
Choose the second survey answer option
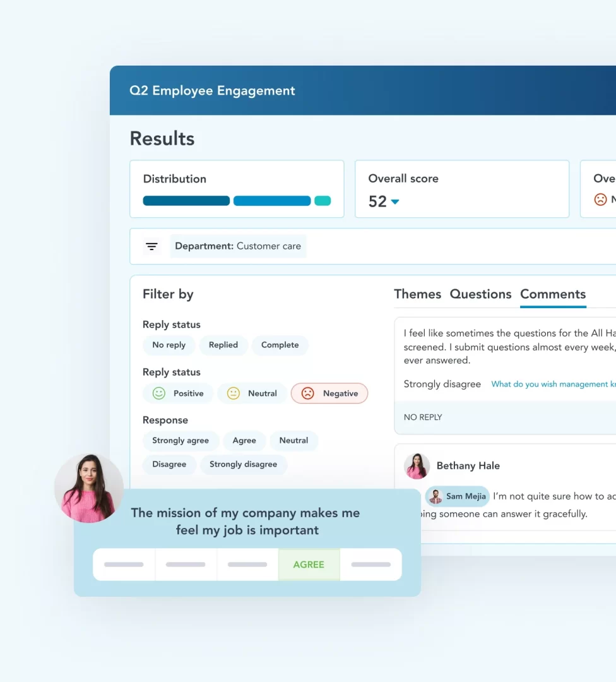pyautogui.click(x=186, y=565)
